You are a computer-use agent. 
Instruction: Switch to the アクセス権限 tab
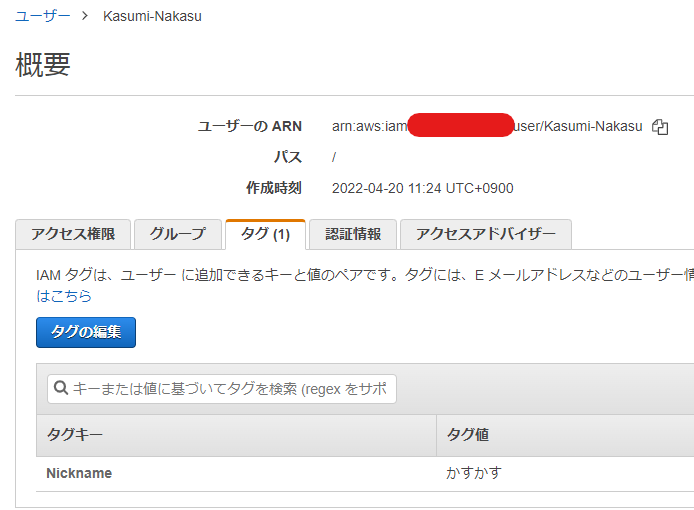(73, 234)
